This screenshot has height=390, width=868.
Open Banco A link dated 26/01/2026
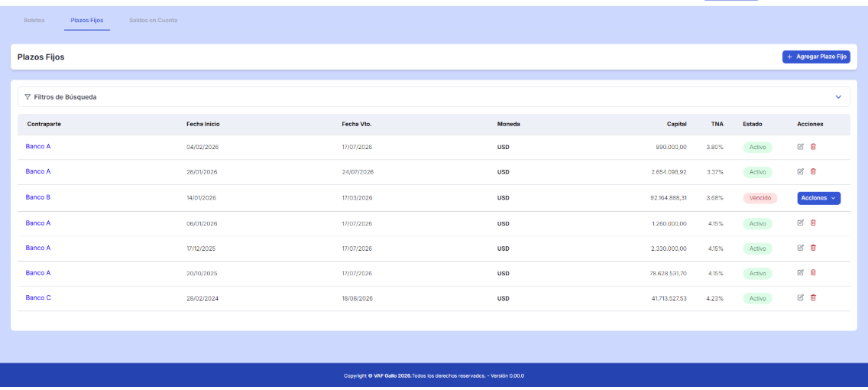[x=38, y=172]
